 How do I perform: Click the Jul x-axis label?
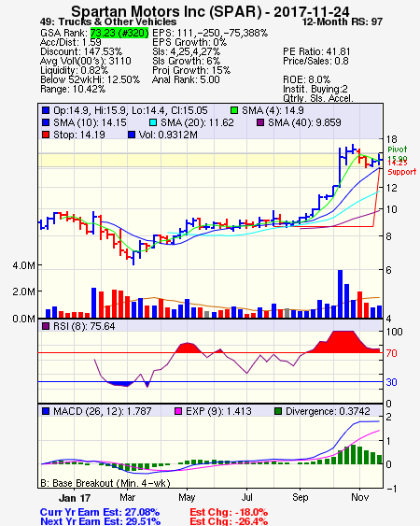(247, 497)
